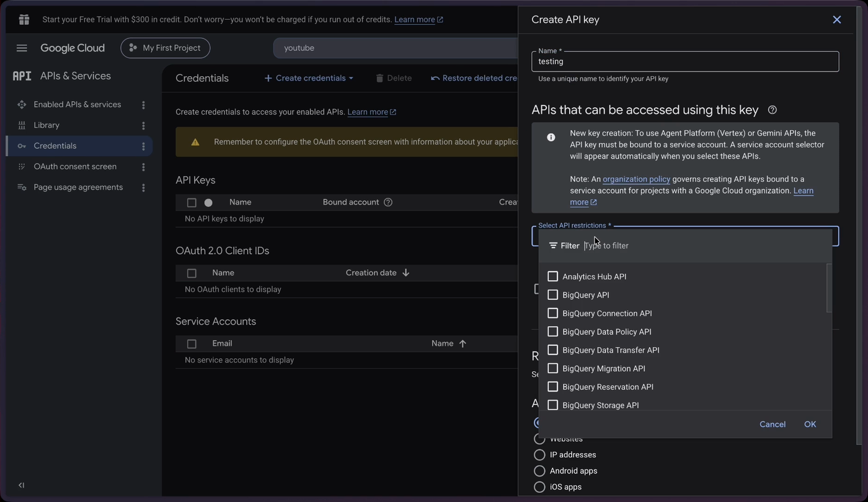The height and width of the screenshot is (502, 868).
Task: Open more options for Page usage agreements
Action: pos(143,187)
